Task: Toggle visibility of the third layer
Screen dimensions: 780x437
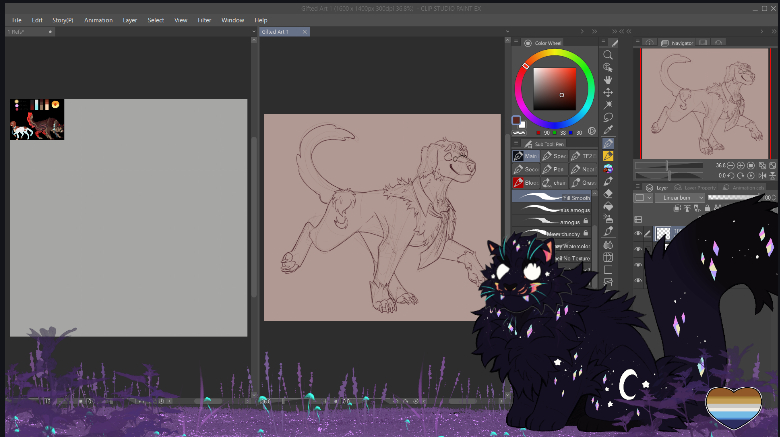Action: (x=639, y=266)
